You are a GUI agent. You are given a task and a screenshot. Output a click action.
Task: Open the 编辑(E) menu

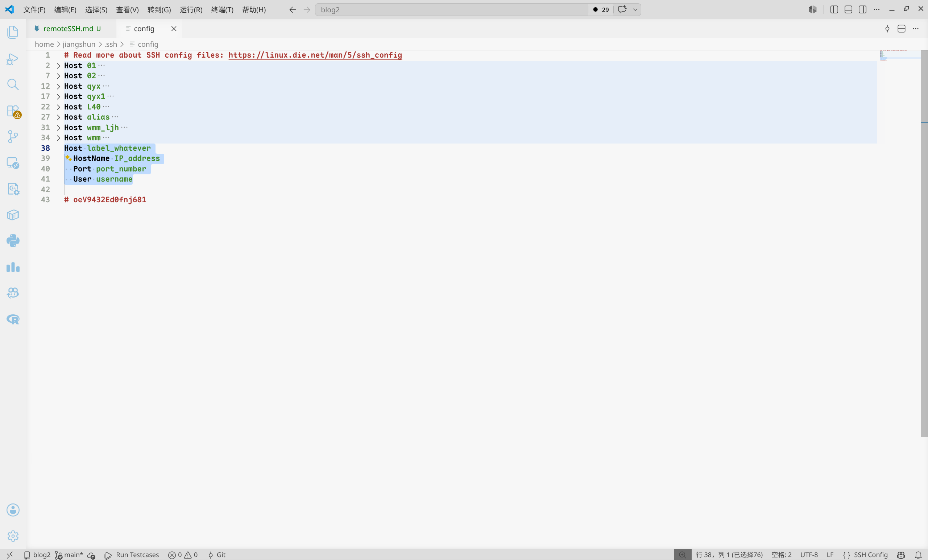point(65,10)
